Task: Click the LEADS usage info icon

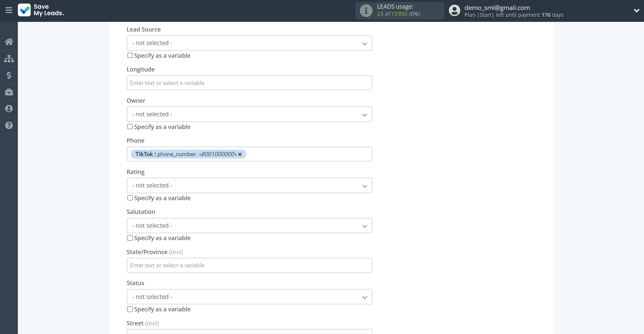Action: (x=366, y=10)
